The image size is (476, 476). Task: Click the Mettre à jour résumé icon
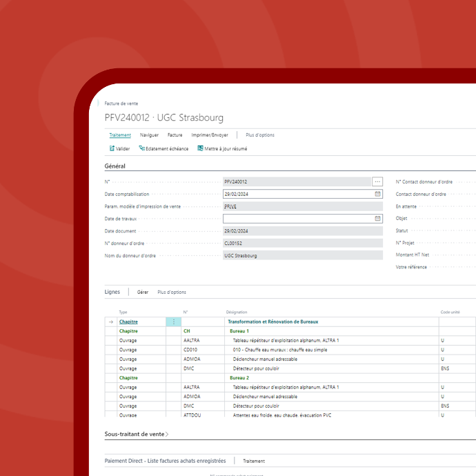pyautogui.click(x=200, y=148)
